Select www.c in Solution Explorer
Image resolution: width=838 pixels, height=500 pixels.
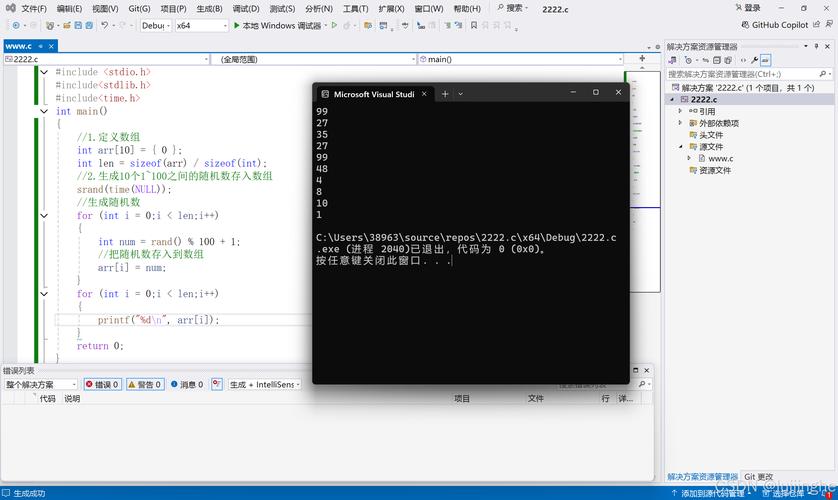tap(720, 158)
